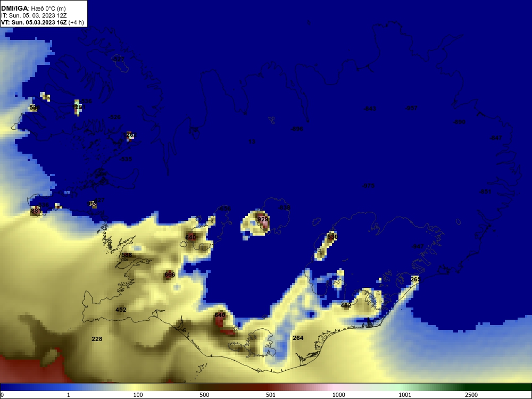The height and width of the screenshot is (399, 532).
Task: Click the legend scale label 501
Action: [x=271, y=395]
